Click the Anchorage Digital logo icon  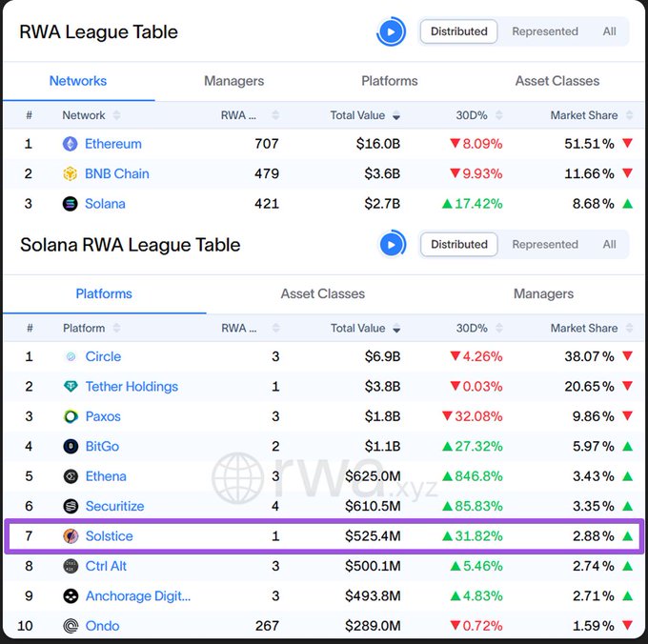click(71, 596)
